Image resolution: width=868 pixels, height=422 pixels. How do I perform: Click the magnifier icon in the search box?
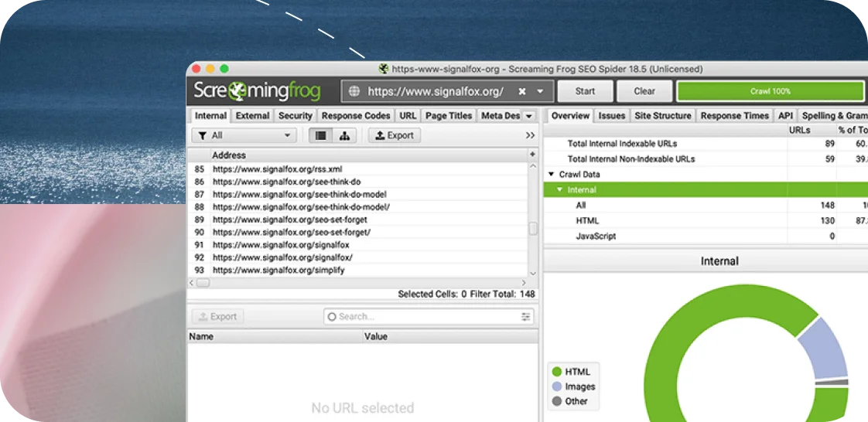pyautogui.click(x=332, y=316)
